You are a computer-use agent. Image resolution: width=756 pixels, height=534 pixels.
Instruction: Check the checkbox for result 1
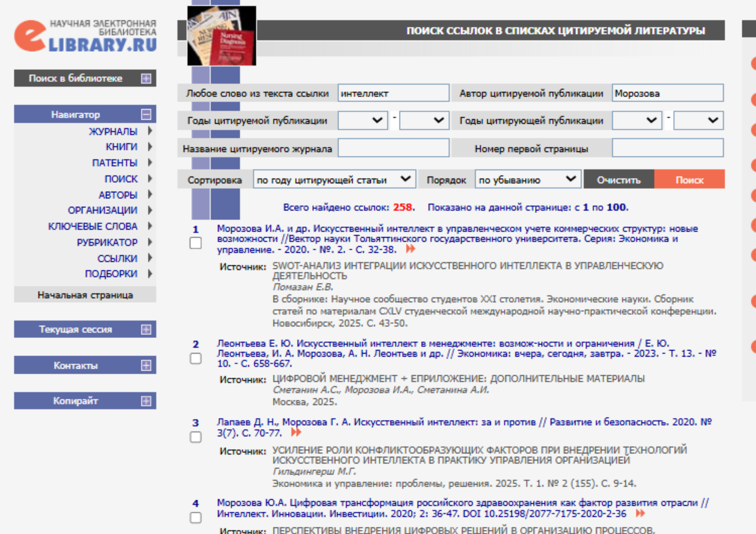[x=195, y=243]
